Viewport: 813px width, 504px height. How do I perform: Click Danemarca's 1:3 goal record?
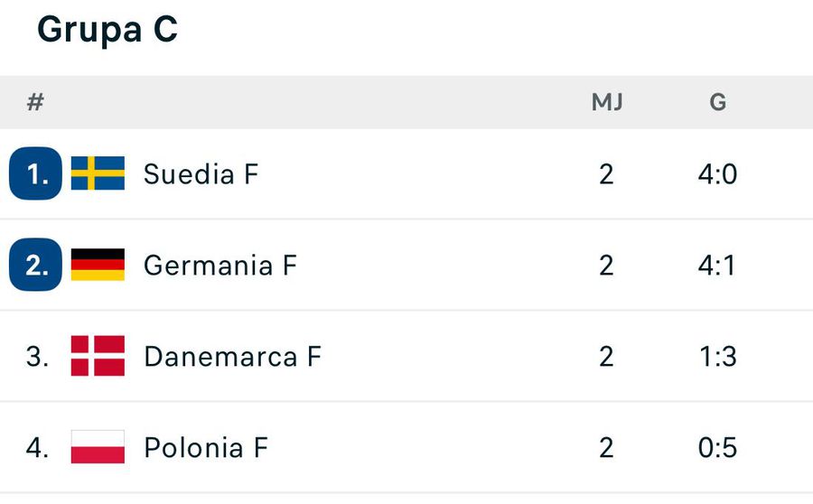coord(718,356)
